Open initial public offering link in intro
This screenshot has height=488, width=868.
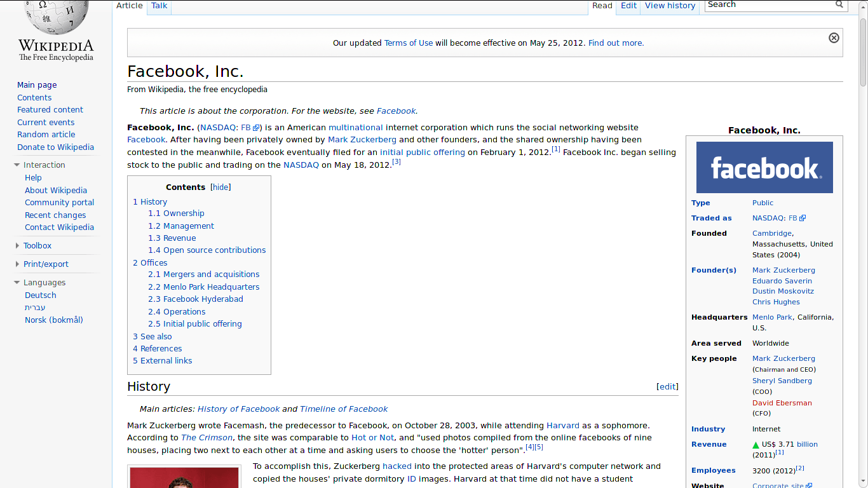423,152
